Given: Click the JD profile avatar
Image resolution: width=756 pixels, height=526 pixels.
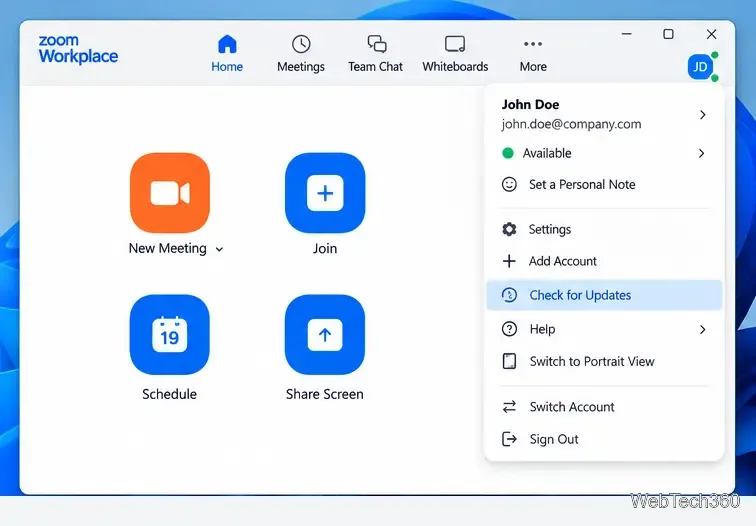Looking at the screenshot, I should click(701, 67).
